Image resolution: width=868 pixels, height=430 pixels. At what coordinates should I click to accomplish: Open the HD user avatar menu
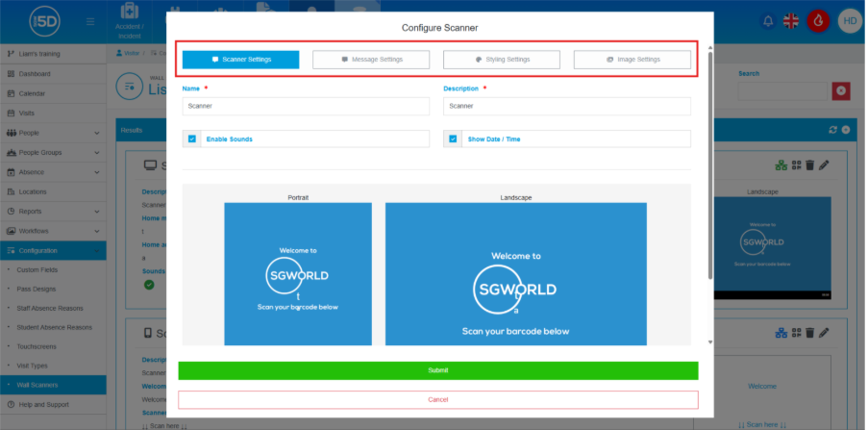850,20
